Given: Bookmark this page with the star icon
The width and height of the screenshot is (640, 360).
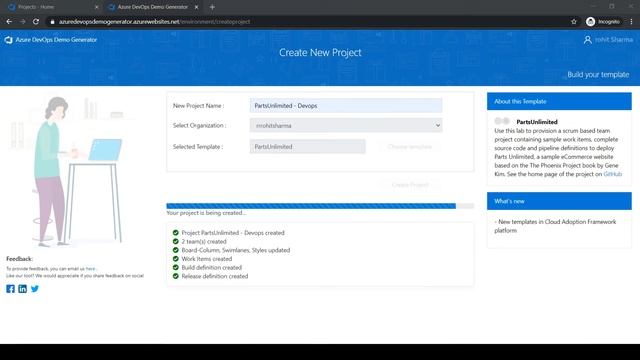Looking at the screenshot, I should pos(574,22).
